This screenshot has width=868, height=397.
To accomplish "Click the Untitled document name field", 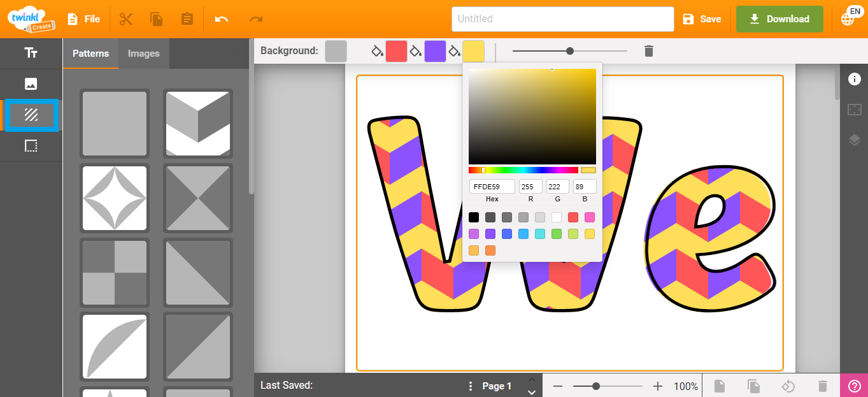I will 563,19.
